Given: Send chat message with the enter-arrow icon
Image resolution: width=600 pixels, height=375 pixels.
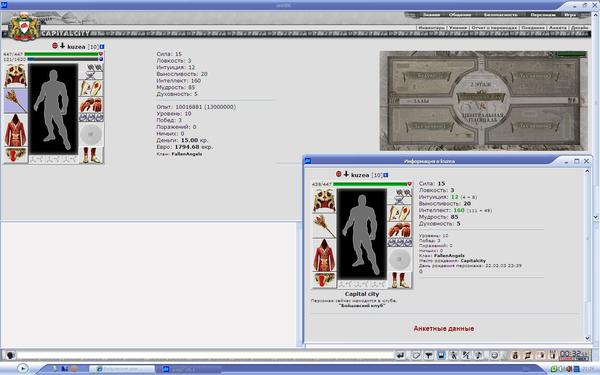Looking at the screenshot, I should pyautogui.click(x=400, y=355).
